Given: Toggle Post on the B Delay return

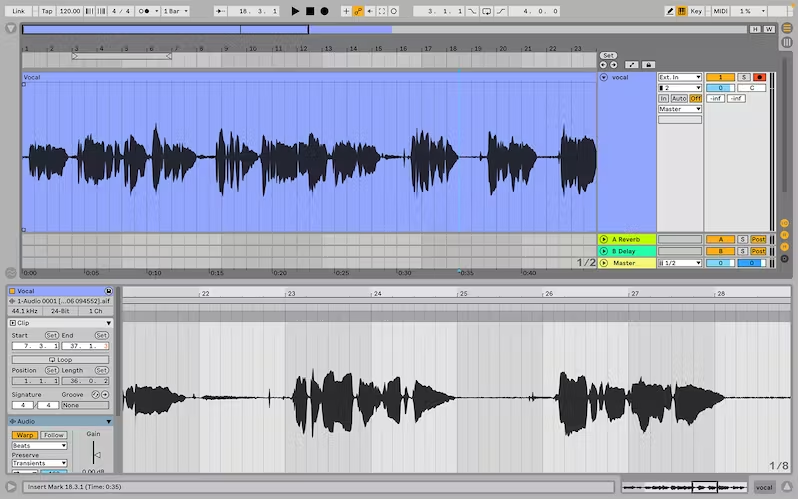Looking at the screenshot, I should coord(758,251).
